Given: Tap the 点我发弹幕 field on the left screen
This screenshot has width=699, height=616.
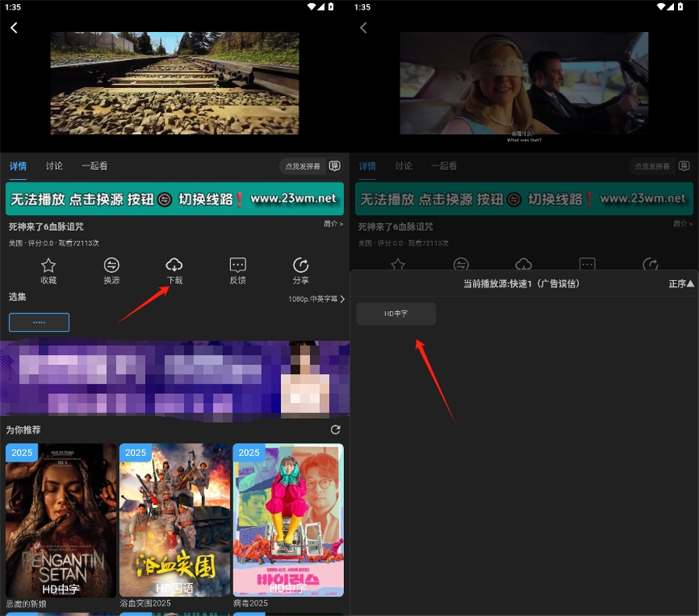Looking at the screenshot, I should (x=303, y=166).
